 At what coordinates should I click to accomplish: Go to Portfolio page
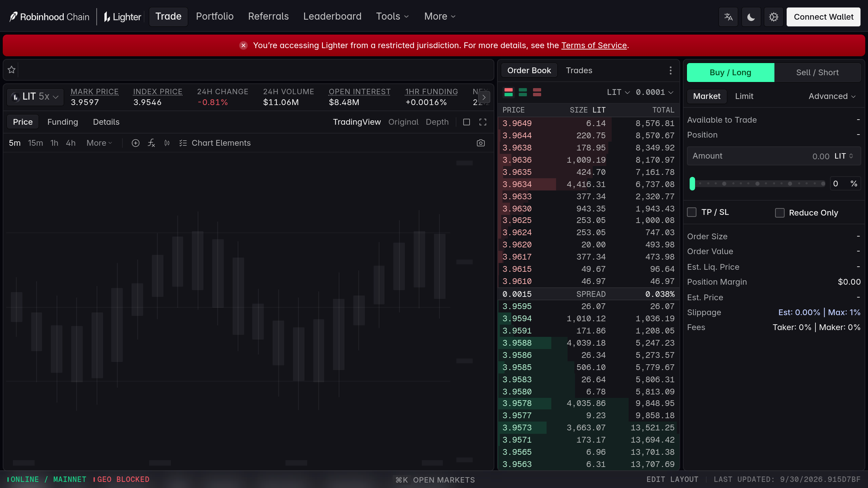pos(215,16)
